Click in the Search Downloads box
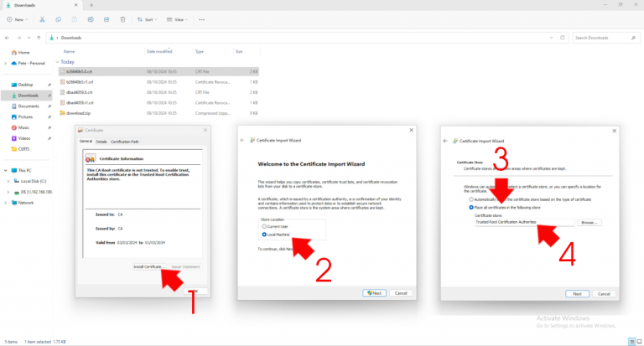644x346 pixels. [x=602, y=38]
